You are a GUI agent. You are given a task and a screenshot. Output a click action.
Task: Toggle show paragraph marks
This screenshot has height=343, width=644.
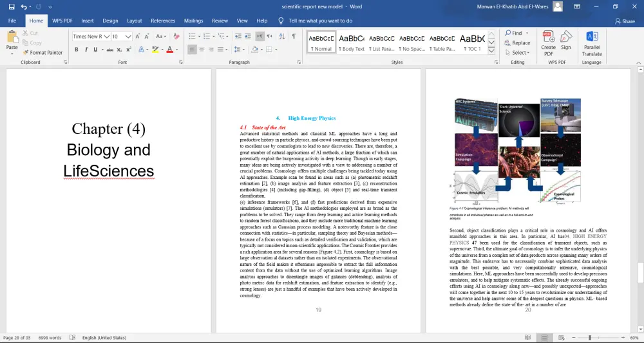coord(294,37)
